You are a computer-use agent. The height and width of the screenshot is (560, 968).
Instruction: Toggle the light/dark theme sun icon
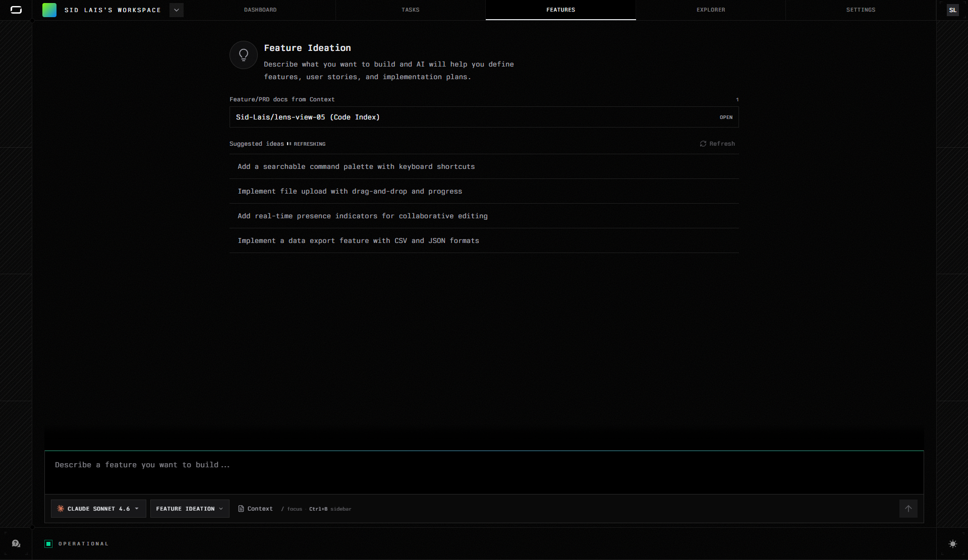[x=952, y=543]
